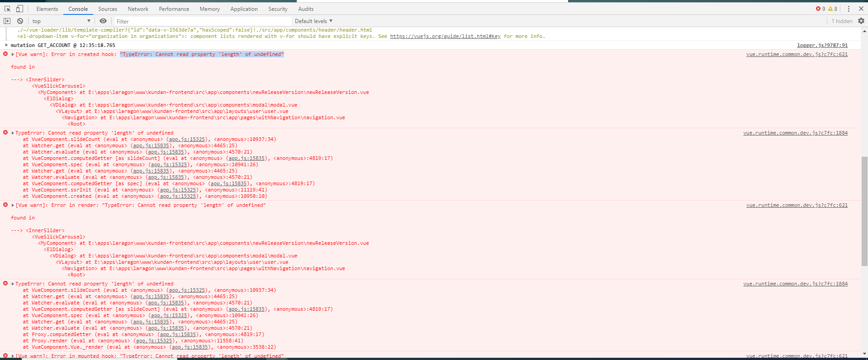Open vue.runtime.common.dev.js:621 link of render error

click(797, 205)
